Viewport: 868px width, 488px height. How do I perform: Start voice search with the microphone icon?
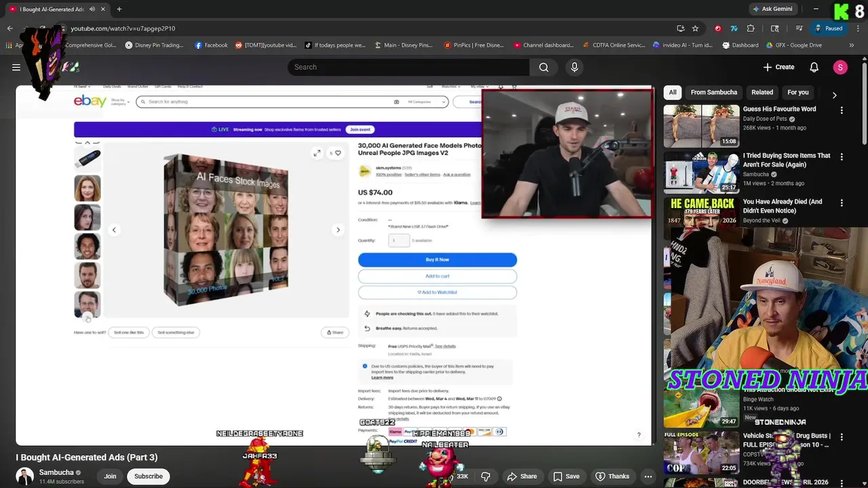tap(574, 67)
